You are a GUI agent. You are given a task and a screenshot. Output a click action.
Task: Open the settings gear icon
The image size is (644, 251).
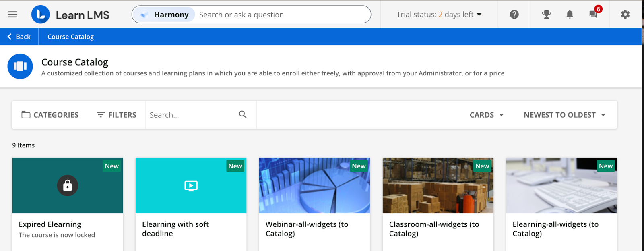[625, 15]
